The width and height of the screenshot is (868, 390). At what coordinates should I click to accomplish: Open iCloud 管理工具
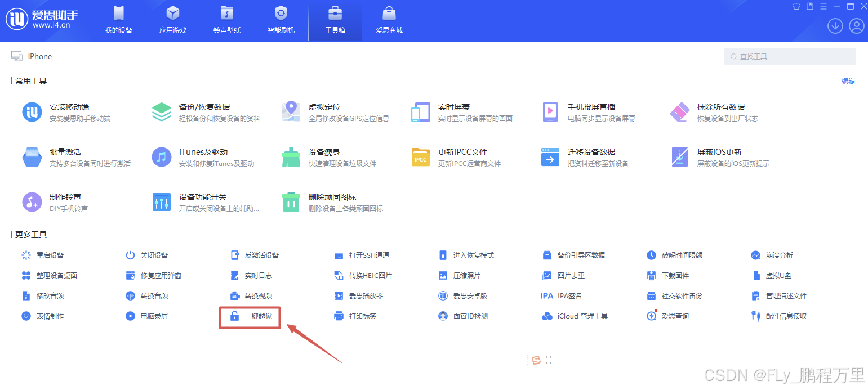tap(575, 316)
